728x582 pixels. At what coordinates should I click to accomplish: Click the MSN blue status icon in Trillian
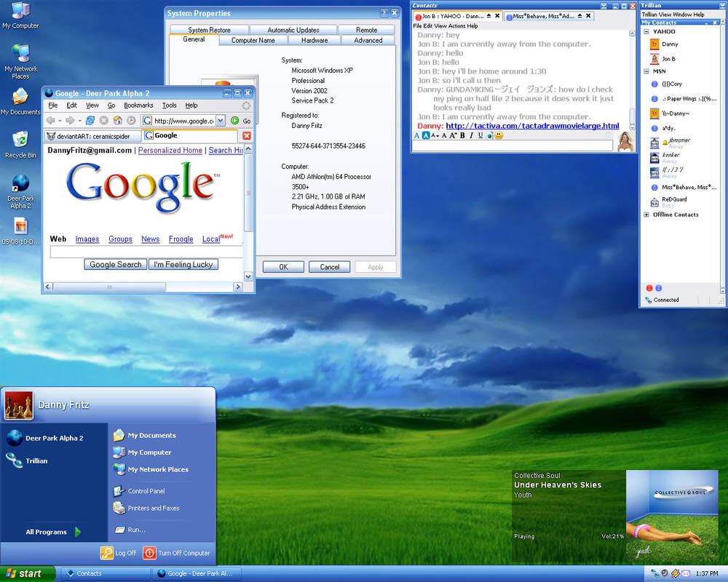(658, 288)
